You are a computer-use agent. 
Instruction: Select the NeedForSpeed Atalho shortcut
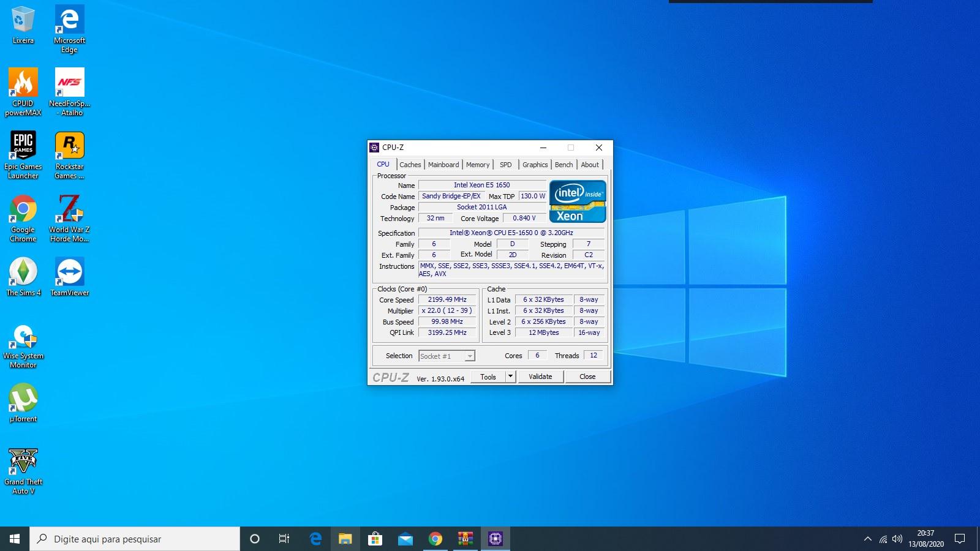pyautogui.click(x=69, y=92)
